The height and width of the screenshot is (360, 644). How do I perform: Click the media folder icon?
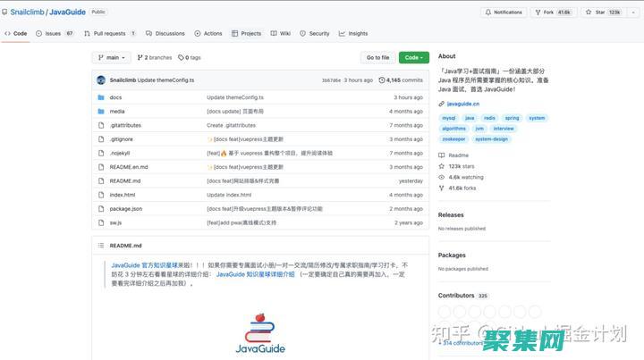point(101,112)
